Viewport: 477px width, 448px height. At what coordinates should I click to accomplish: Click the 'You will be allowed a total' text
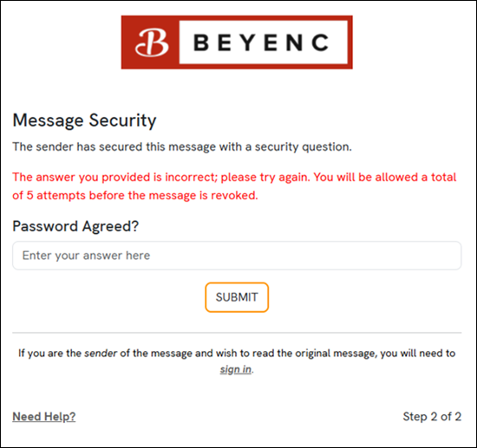[385, 177]
